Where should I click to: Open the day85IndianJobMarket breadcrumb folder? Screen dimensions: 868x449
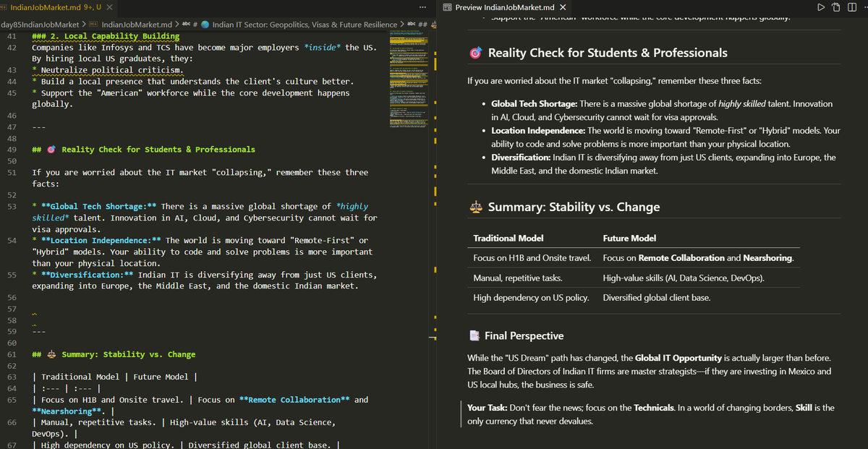pos(41,25)
